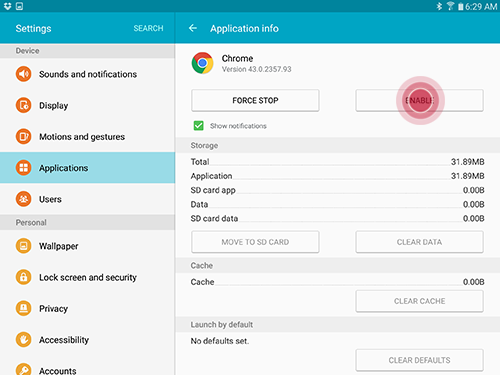
Task: Tap the Storage section header
Action: tap(337, 145)
